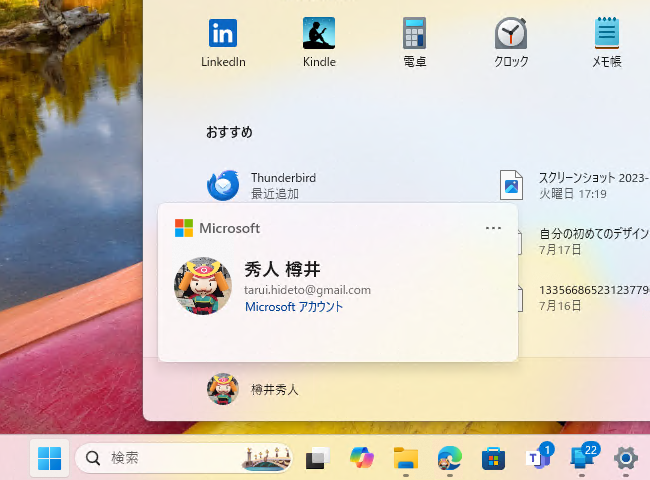Open Settings gear on taskbar

(x=626, y=458)
